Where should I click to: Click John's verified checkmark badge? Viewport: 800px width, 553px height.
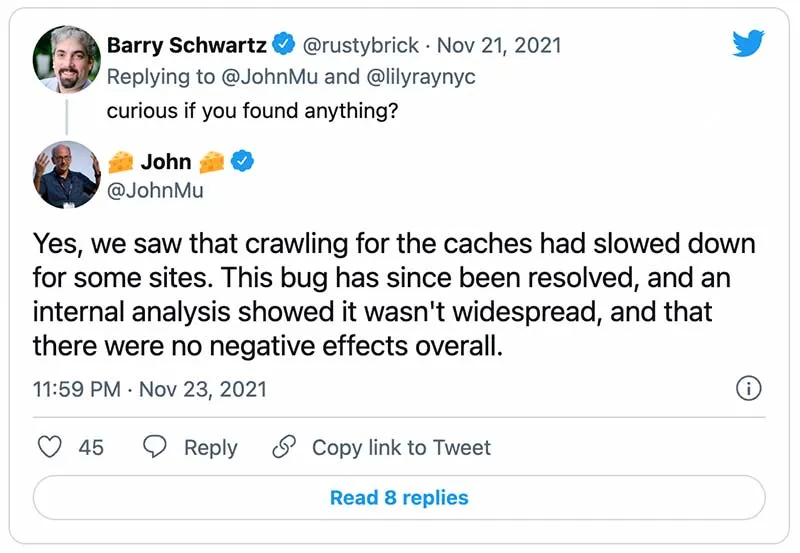pos(242,160)
